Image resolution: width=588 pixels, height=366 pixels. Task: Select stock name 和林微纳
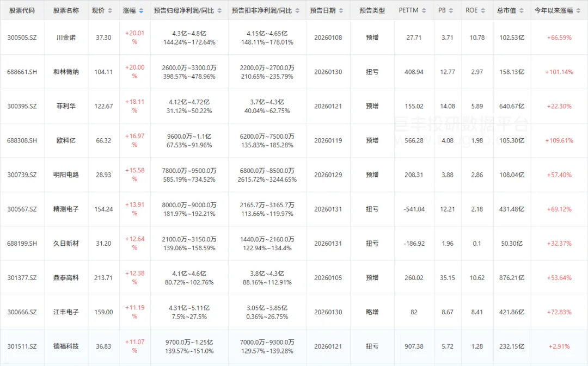coord(66,72)
